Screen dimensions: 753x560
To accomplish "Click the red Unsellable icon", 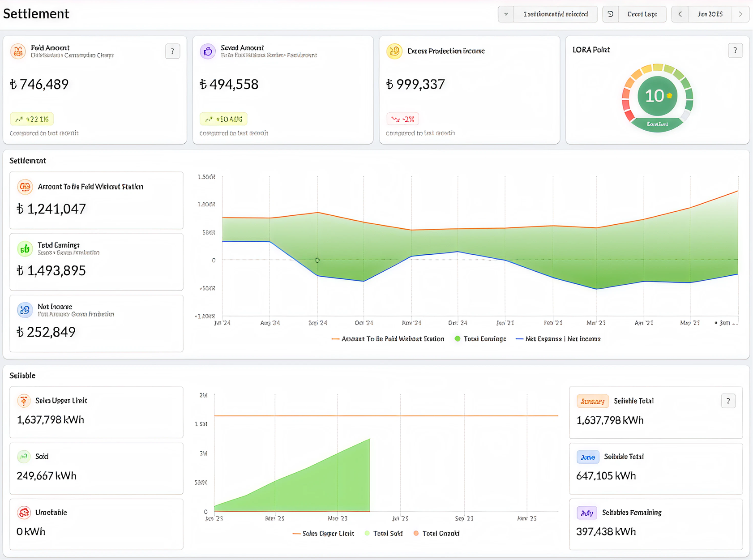I will click(x=24, y=513).
